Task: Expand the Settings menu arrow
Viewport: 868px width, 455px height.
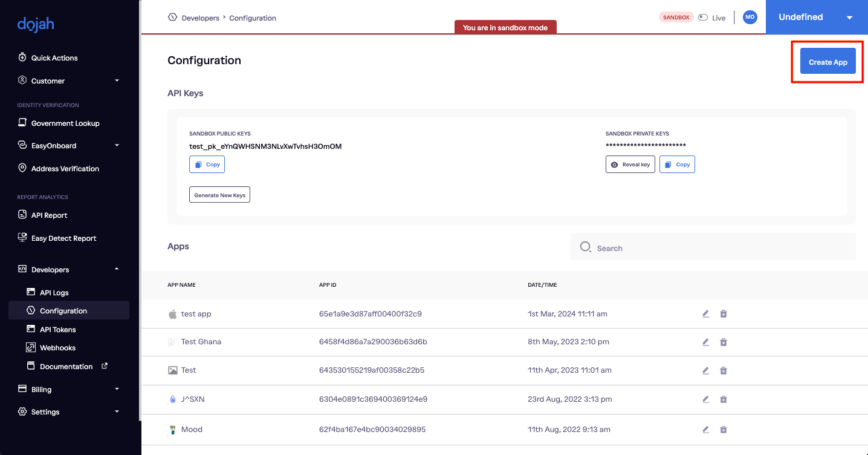Action: click(117, 411)
